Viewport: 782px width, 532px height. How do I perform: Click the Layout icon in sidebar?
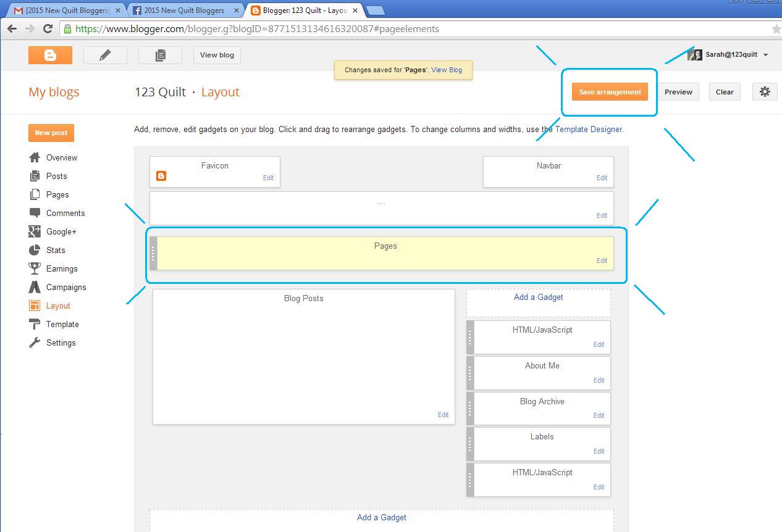[34, 305]
